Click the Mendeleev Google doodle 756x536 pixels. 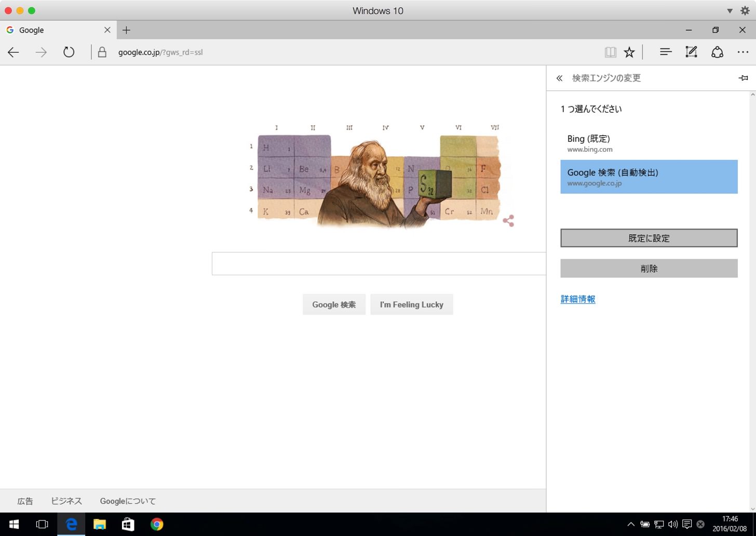(375, 177)
